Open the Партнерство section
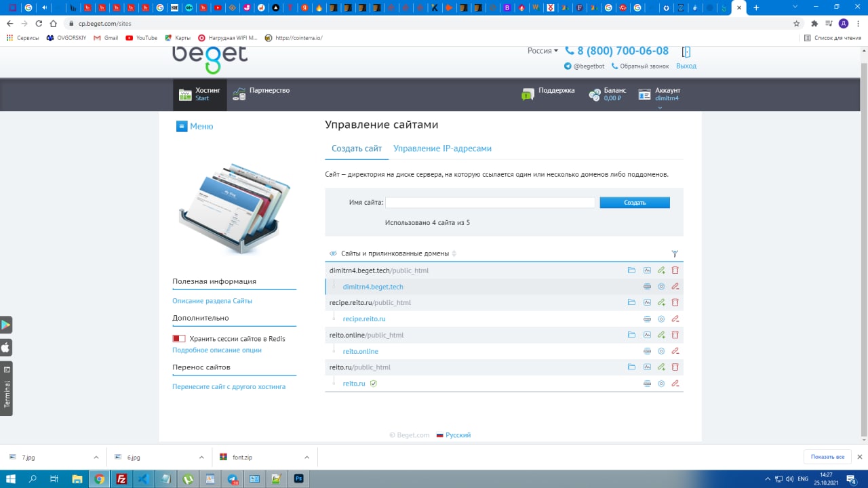868x488 pixels. 261,94
